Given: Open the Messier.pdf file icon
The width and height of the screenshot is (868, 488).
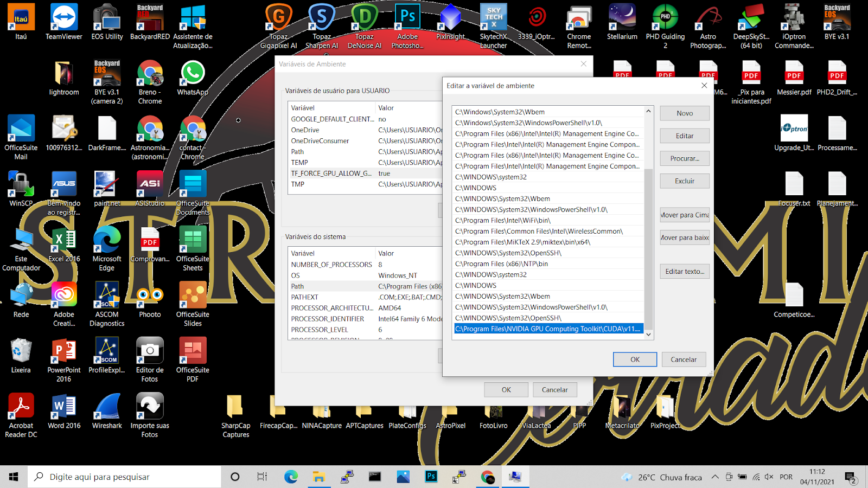Looking at the screenshot, I should [x=794, y=78].
